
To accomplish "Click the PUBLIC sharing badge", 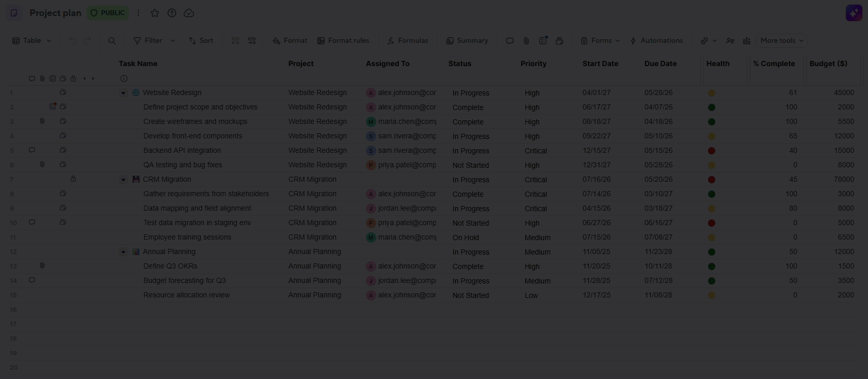I will [x=107, y=13].
